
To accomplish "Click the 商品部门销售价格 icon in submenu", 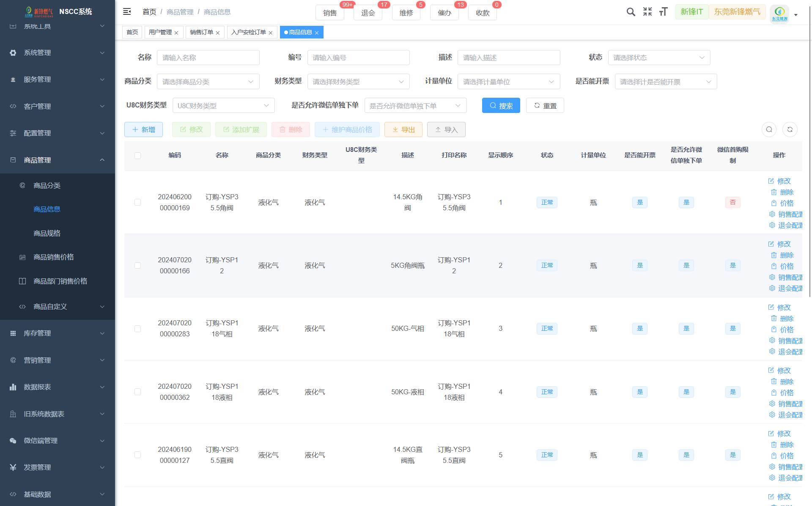I will pos(22,281).
